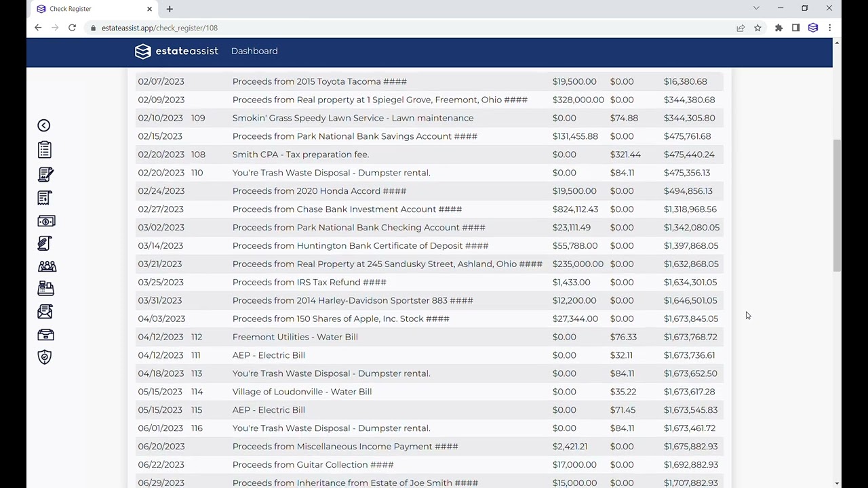Select Inheritance from Estate of Joe Smith
The height and width of the screenshot is (488, 868).
coord(429,483)
